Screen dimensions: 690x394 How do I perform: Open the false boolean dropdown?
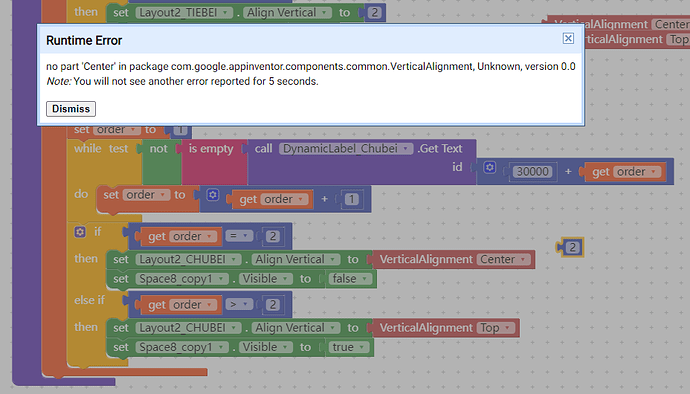coord(350,279)
